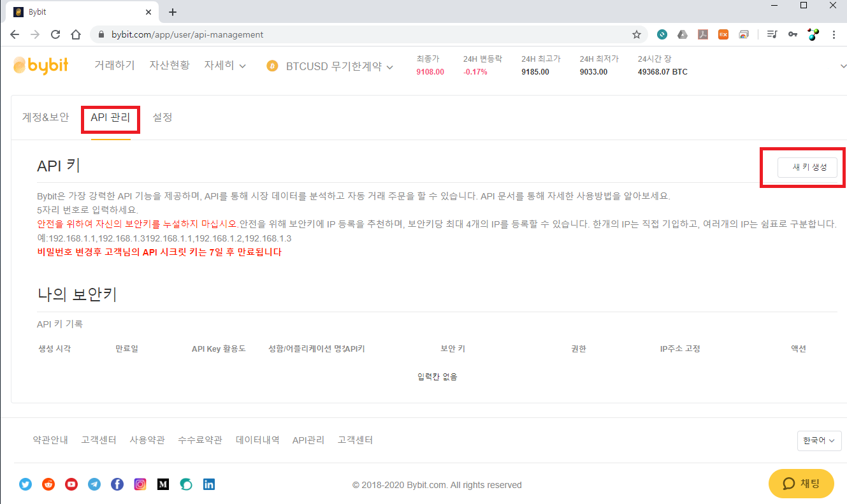Click the Bybit logo in header

tap(41, 65)
